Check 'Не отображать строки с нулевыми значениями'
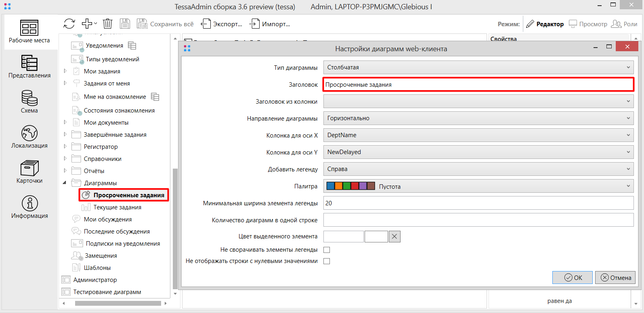Screen dimensions: 644x313 [x=327, y=261]
